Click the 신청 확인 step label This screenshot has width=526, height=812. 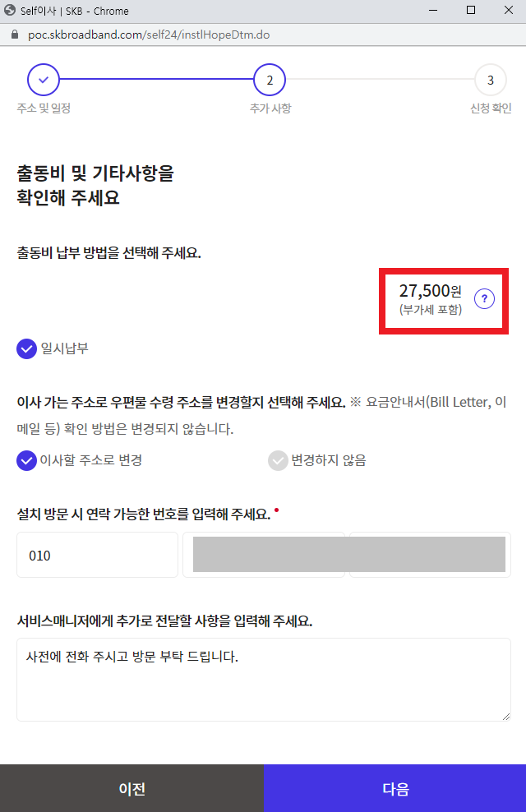point(491,108)
